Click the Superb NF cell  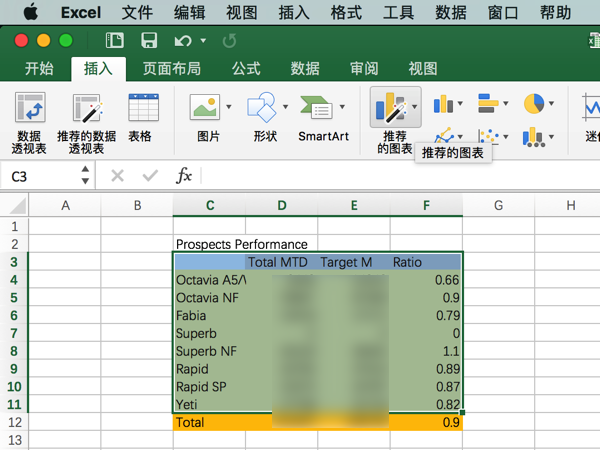[209, 351]
